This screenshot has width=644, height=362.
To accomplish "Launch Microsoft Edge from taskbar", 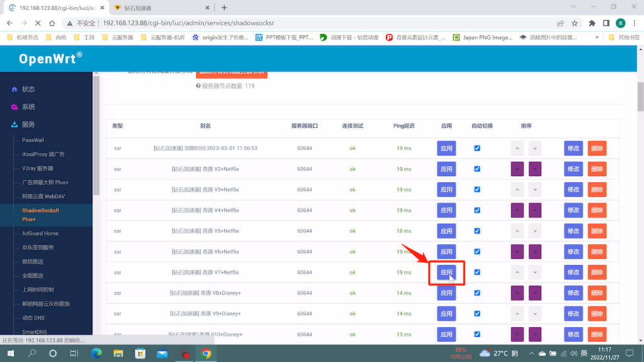I will (x=96, y=353).
